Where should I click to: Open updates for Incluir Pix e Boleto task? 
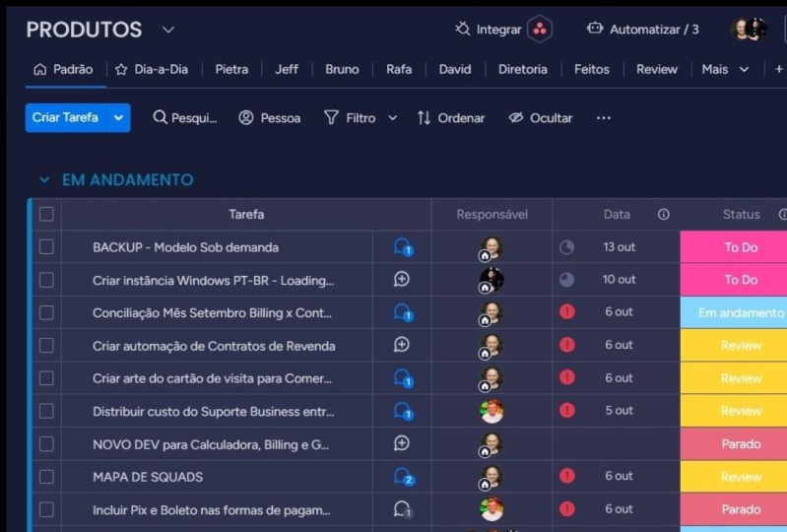pos(403,510)
